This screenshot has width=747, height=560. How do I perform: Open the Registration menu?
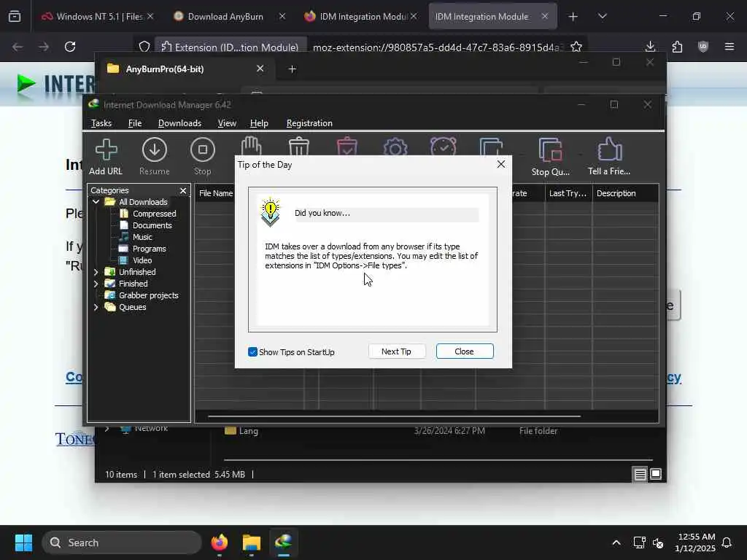tap(309, 122)
